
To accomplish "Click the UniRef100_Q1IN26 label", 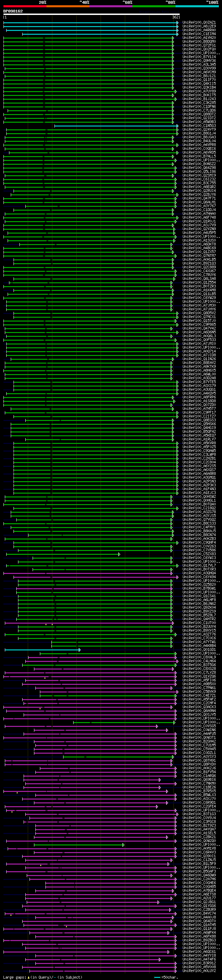I will point(199,359).
